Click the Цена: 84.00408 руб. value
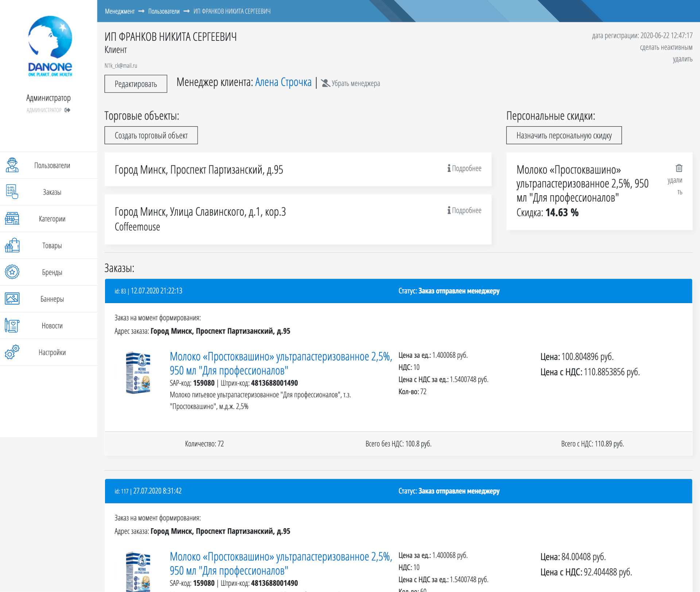Viewport: 700px width, 592px height. 573,557
